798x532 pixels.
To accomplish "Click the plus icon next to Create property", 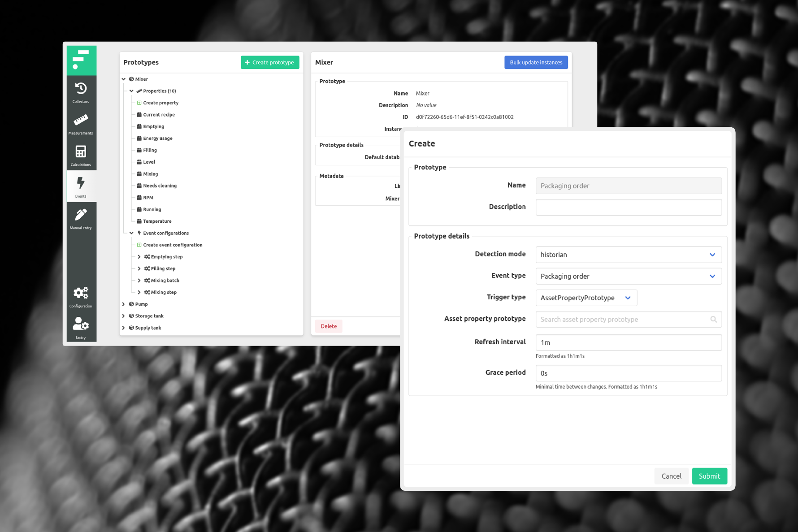I will 139,103.
